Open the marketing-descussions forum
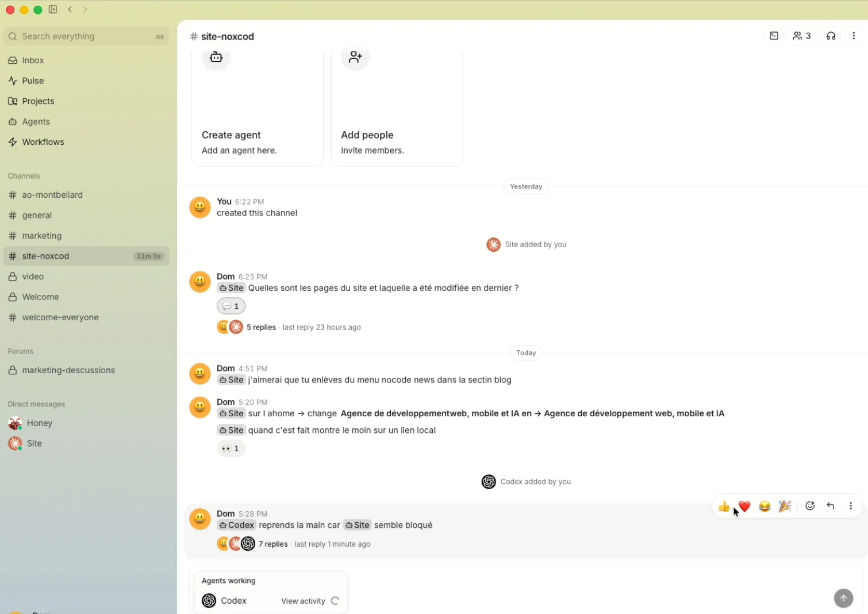 tap(86, 370)
